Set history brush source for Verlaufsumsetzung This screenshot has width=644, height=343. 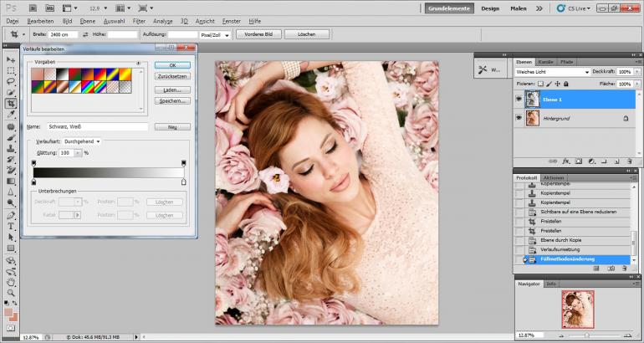coord(520,250)
